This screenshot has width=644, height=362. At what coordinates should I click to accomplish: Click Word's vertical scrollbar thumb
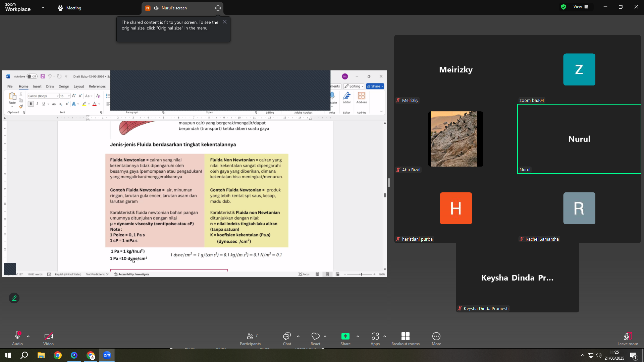385,195
